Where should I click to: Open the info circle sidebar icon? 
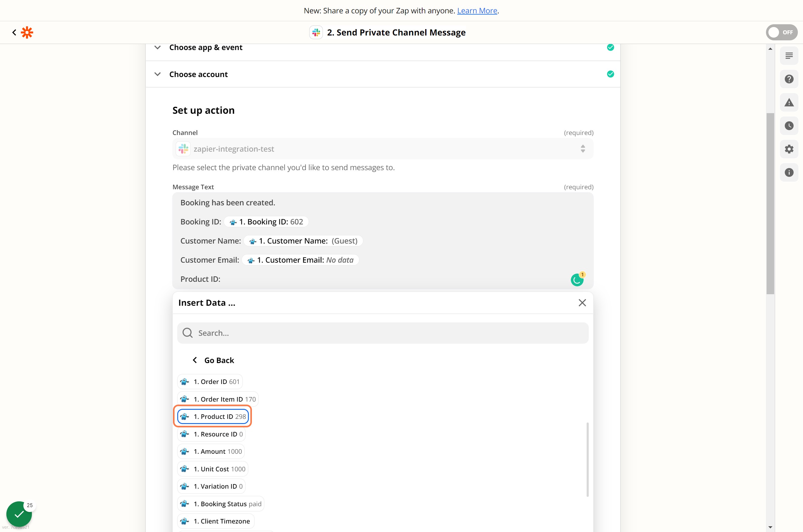[x=789, y=172]
